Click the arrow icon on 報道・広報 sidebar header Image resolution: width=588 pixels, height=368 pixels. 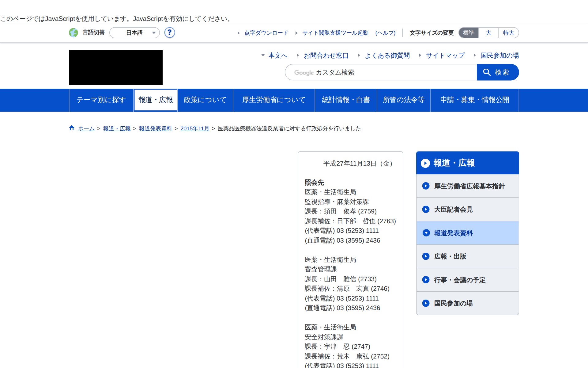pos(425,163)
